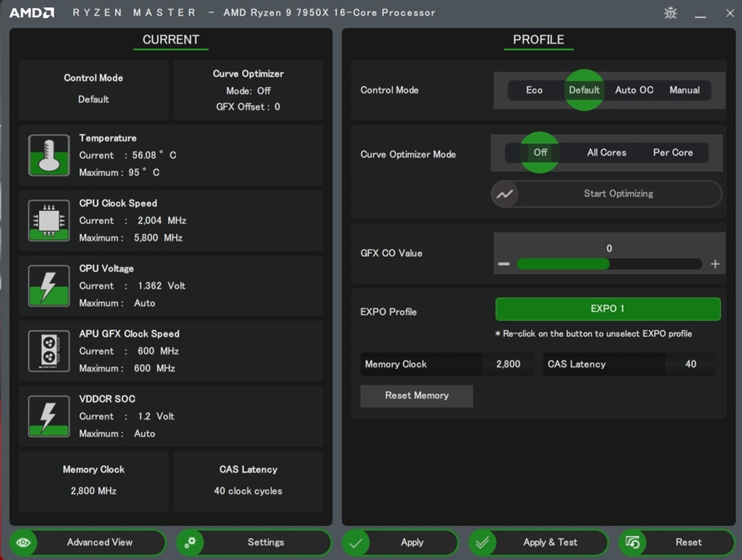742x560 pixels.
Task: Click the AMD logo in the title bar
Action: click(x=32, y=13)
